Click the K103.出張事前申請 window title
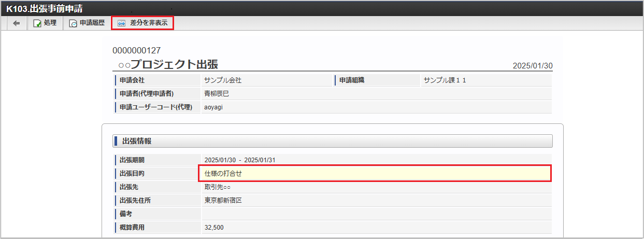This screenshot has height=239, width=644. point(44,9)
